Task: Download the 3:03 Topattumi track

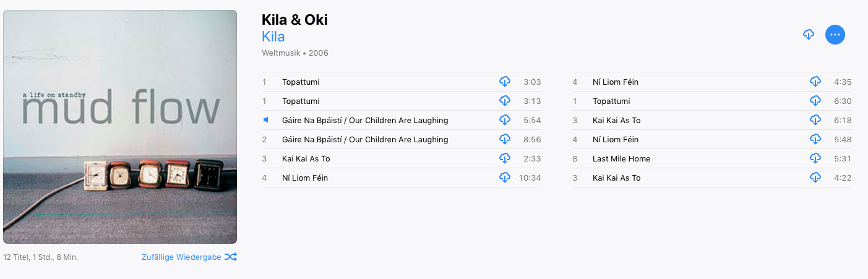Action: click(504, 82)
